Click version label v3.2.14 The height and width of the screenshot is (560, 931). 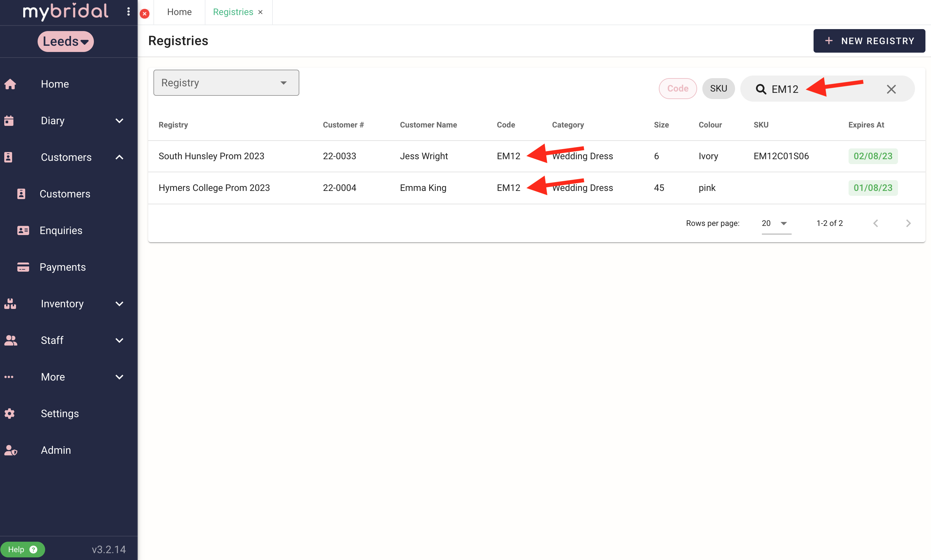point(109,549)
